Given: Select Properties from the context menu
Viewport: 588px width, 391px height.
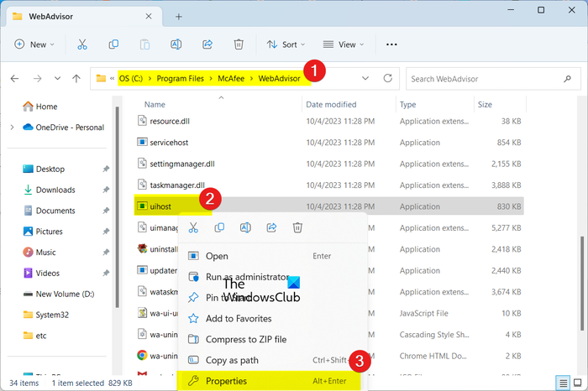Looking at the screenshot, I should [226, 381].
